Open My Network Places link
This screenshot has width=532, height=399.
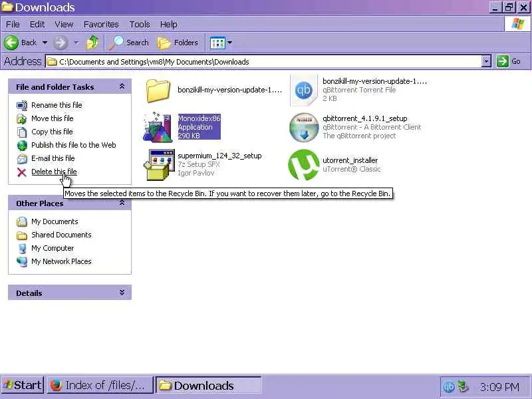point(61,261)
